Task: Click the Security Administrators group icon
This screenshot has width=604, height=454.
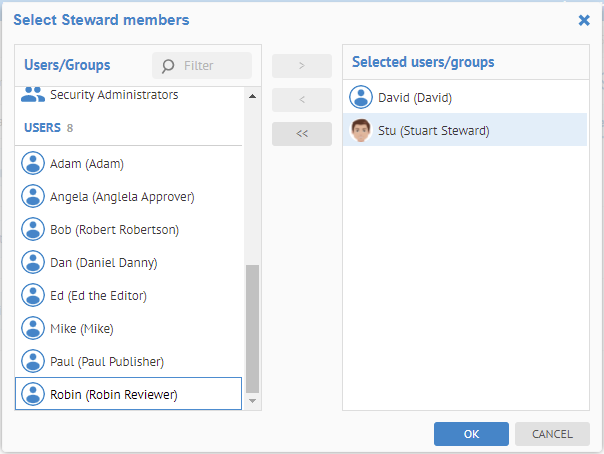Action: (33, 95)
